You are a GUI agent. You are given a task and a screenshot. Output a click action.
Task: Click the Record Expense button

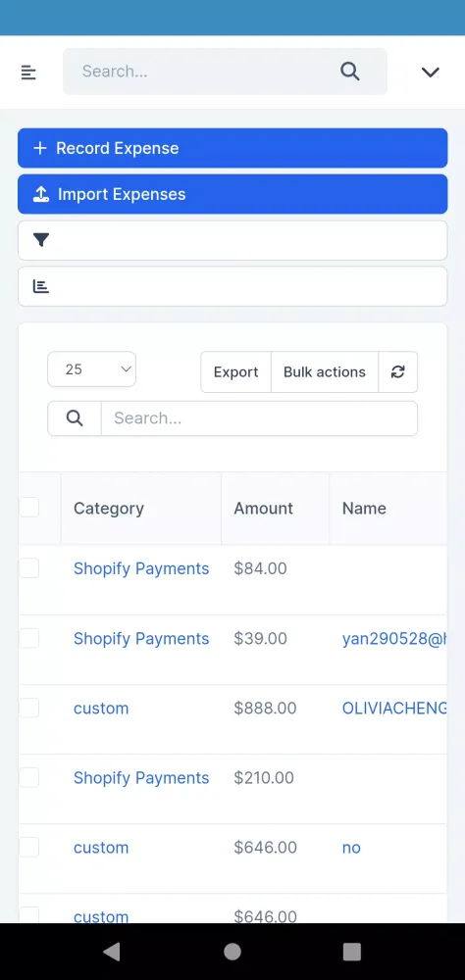(232, 148)
